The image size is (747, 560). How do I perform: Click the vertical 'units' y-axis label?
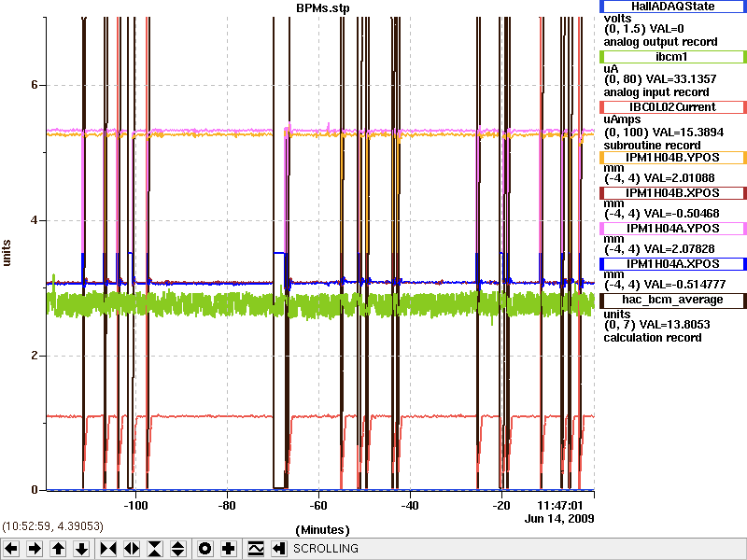pos(7,253)
